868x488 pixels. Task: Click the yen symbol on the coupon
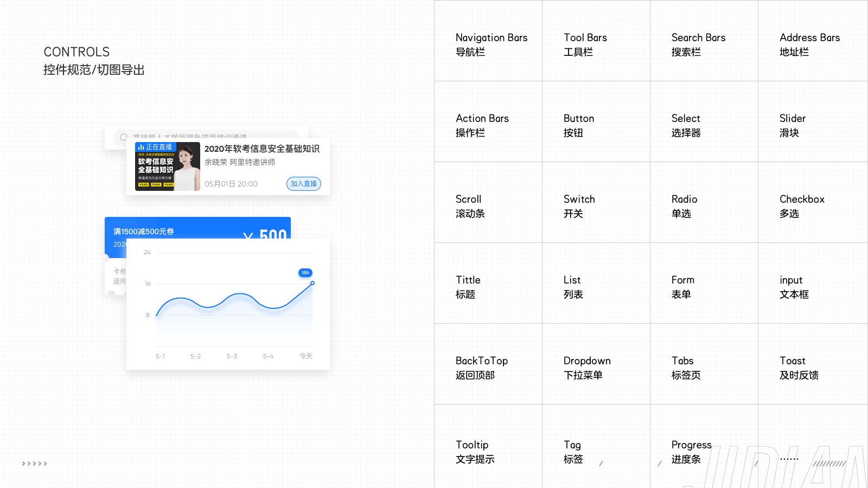tap(248, 235)
